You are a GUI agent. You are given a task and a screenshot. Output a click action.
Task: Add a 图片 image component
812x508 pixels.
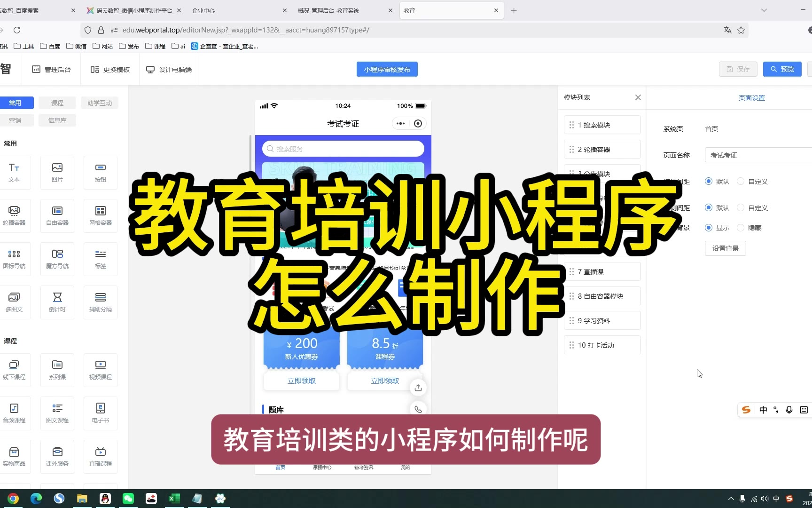click(57, 173)
